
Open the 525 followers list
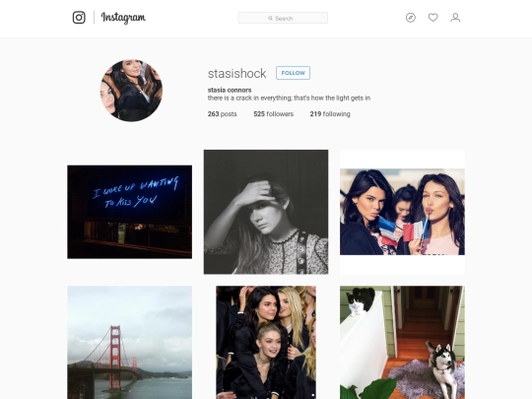point(274,114)
